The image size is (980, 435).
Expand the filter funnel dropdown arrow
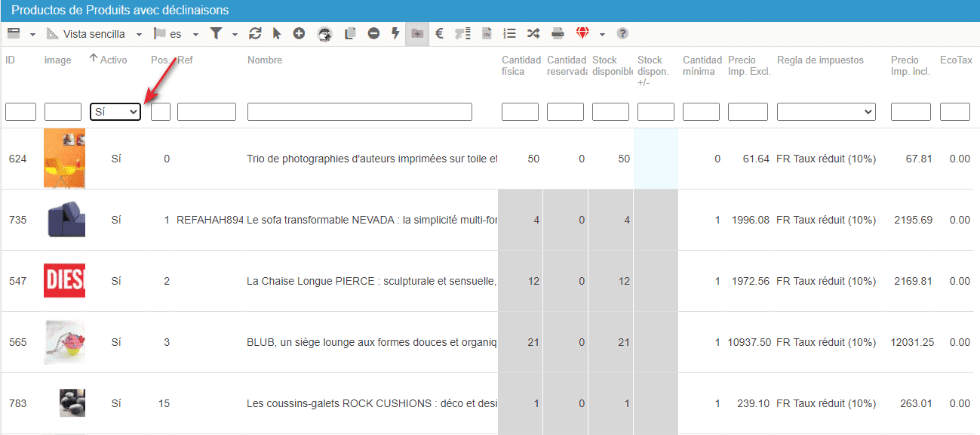pyautogui.click(x=235, y=35)
